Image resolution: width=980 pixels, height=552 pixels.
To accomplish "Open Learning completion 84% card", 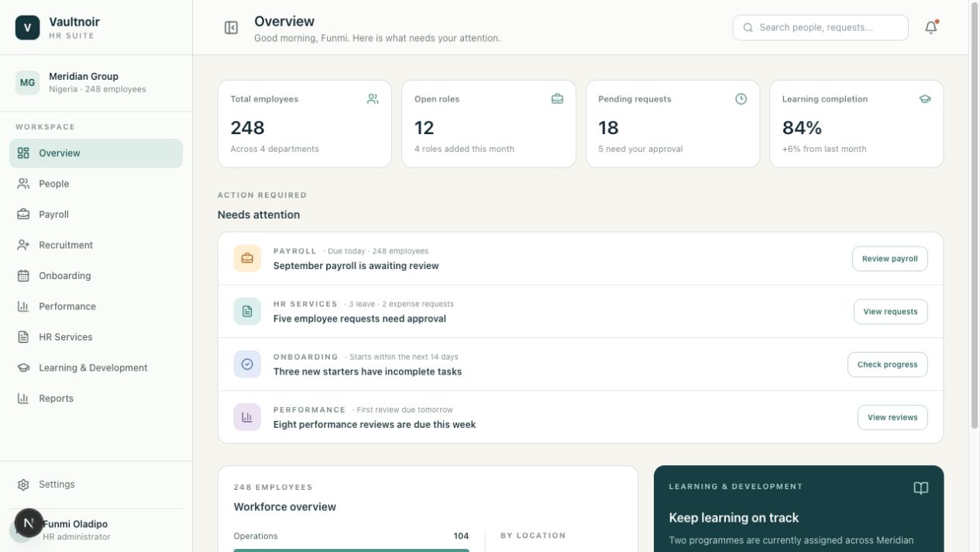I will coord(857,124).
